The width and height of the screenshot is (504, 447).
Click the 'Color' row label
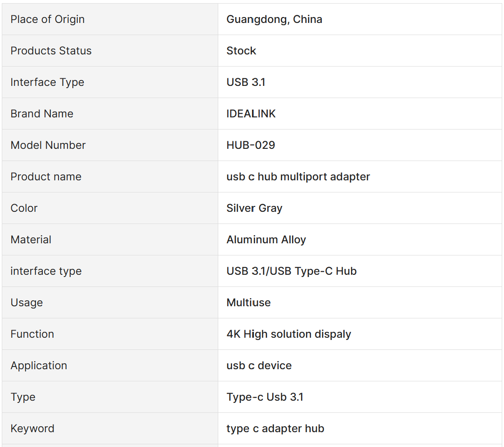click(24, 208)
